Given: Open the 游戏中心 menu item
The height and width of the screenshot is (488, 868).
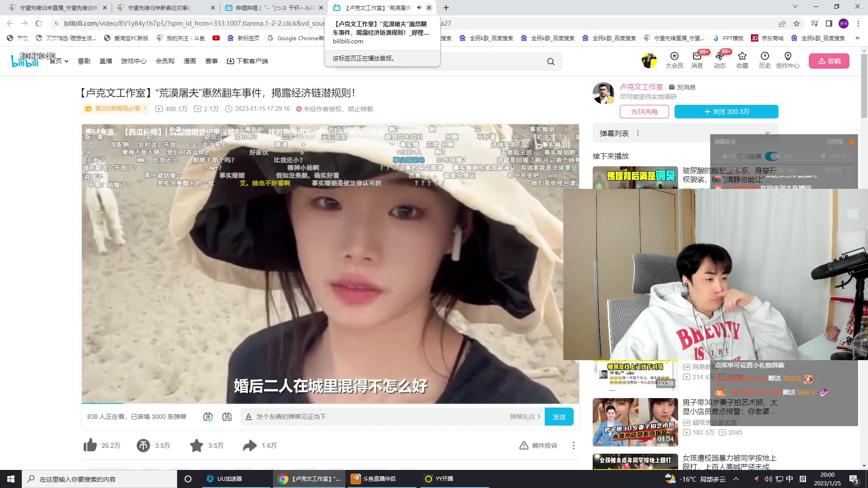Looking at the screenshot, I should coord(133,61).
